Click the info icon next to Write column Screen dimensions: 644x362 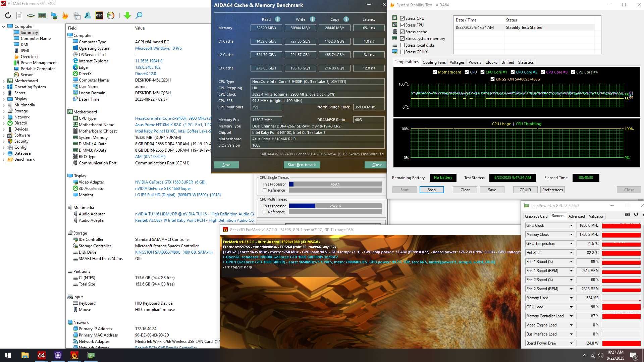(313, 19)
